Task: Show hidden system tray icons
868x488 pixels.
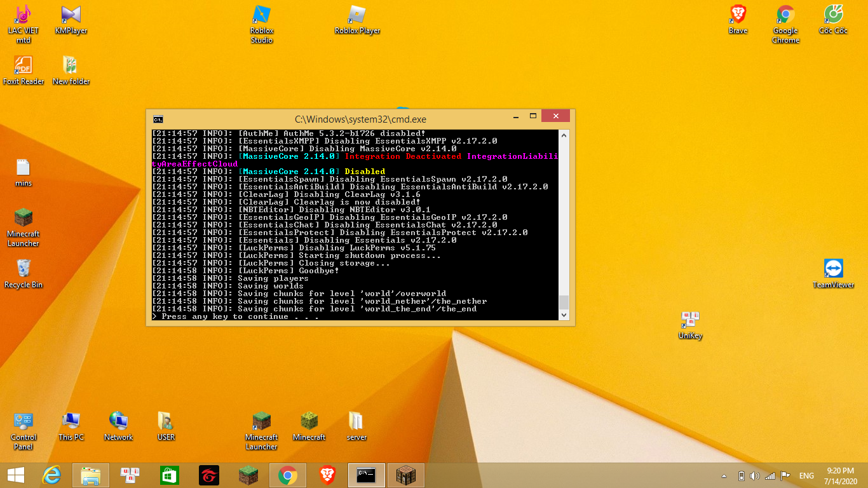Action: coord(724,476)
